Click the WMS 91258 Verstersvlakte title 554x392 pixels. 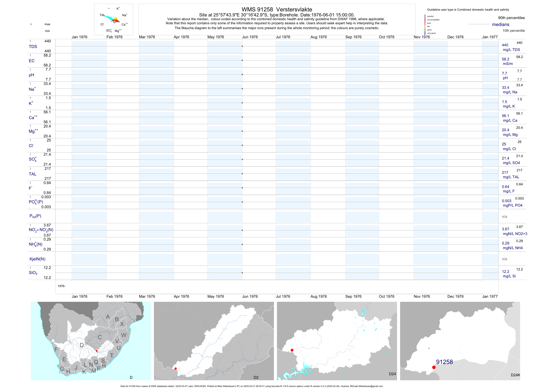tap(277, 9)
